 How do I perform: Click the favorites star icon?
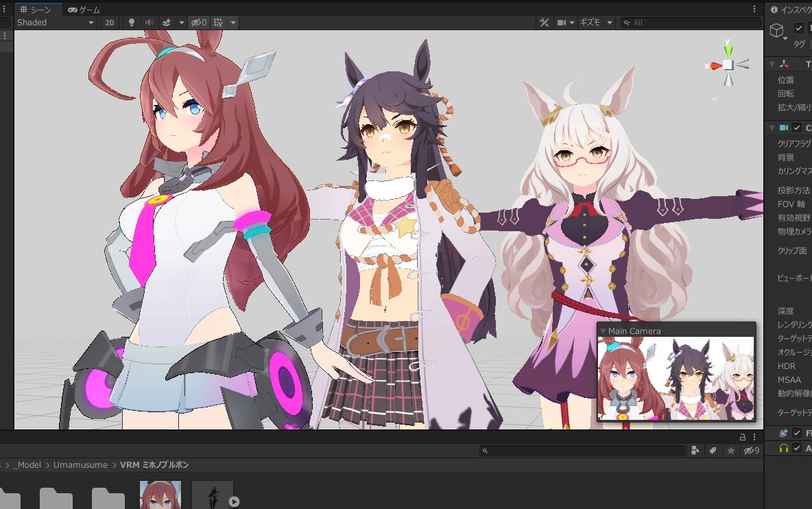pos(730,451)
